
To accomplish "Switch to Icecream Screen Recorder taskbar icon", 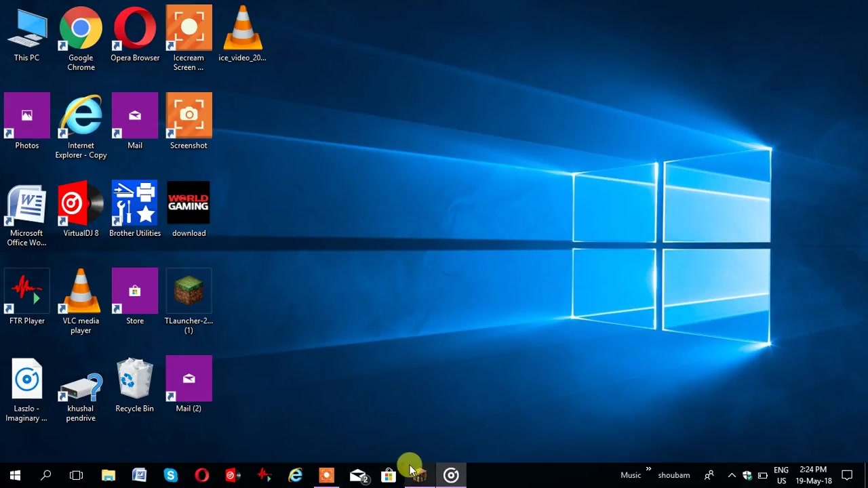I will 327,475.
